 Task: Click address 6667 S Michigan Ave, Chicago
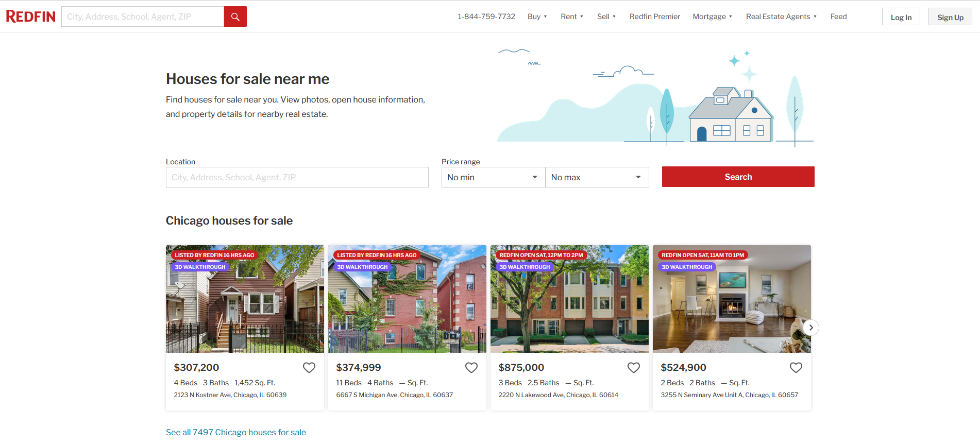pyautogui.click(x=394, y=395)
